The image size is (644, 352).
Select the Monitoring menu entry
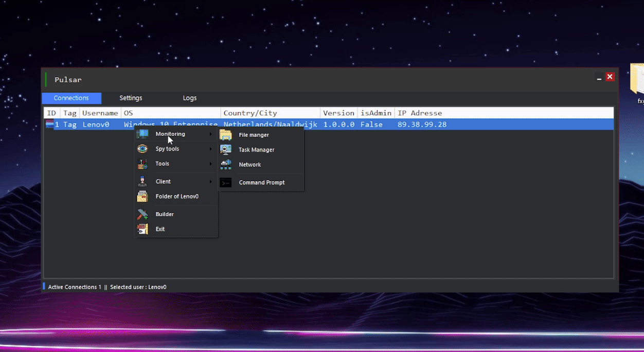point(170,134)
